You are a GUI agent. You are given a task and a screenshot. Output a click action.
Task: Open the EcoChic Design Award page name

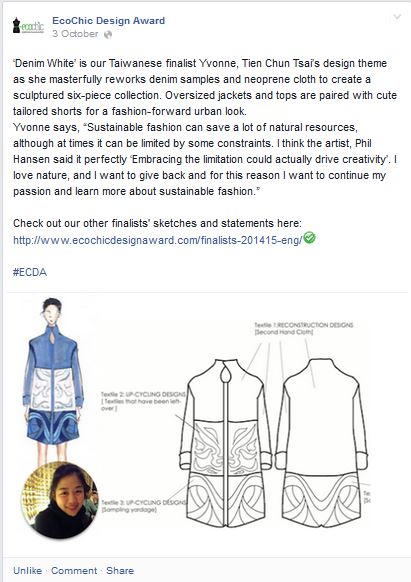[108, 21]
